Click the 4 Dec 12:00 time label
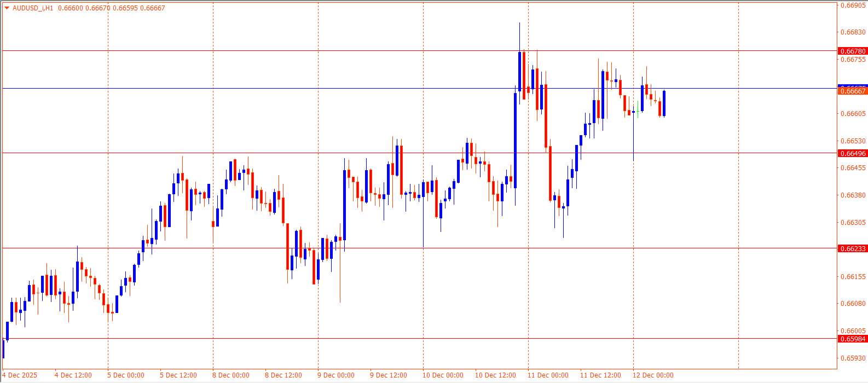Image resolution: width=868 pixels, height=383 pixels. [73, 375]
